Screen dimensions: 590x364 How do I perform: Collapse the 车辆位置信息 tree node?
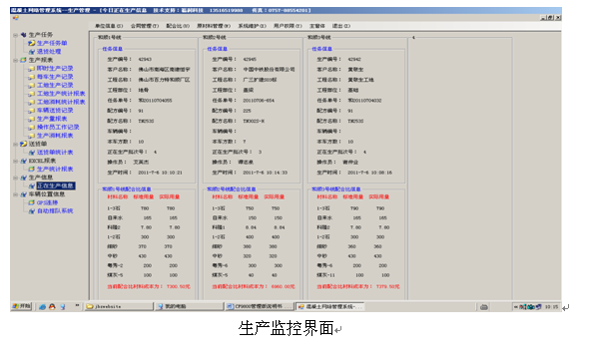click(x=15, y=194)
